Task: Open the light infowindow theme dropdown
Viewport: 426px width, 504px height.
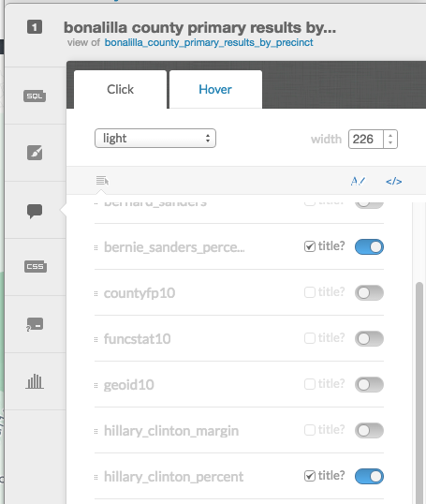Action: tap(155, 139)
